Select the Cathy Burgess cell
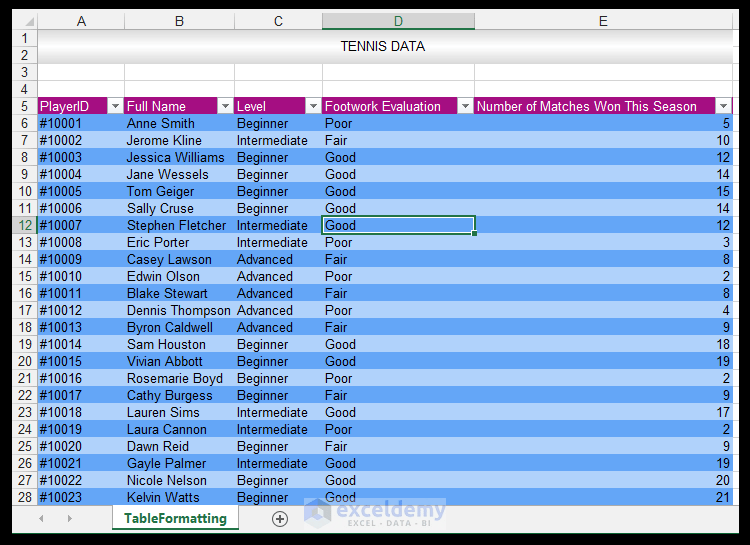 (179, 395)
